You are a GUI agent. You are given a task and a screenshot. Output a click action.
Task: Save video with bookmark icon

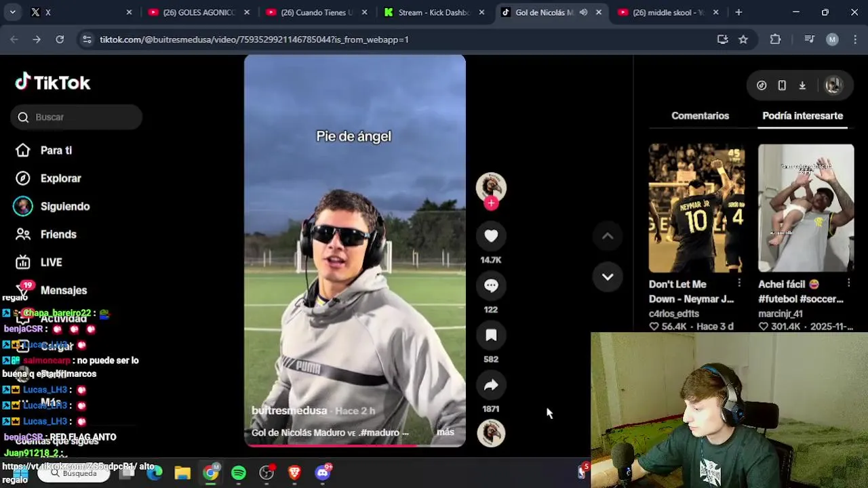point(491,335)
